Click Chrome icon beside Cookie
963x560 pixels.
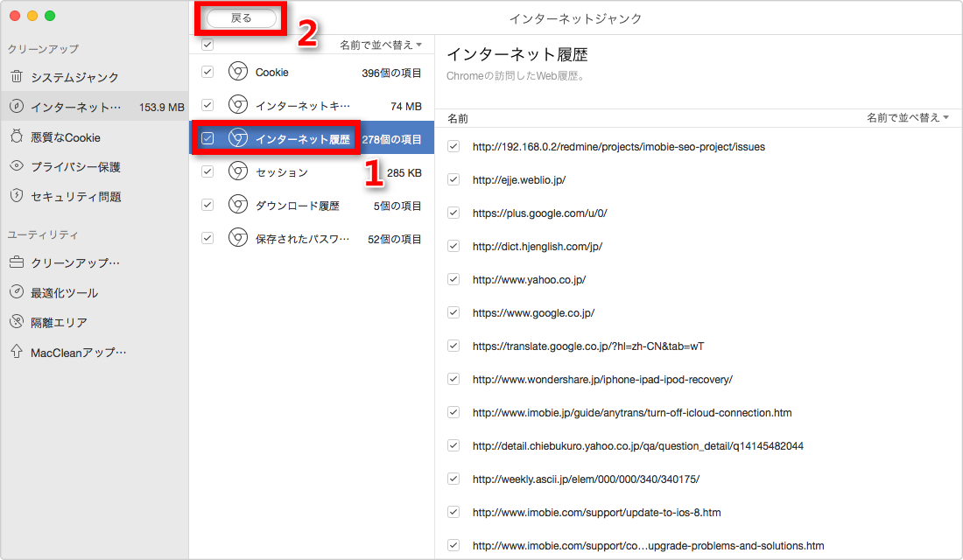click(x=237, y=72)
